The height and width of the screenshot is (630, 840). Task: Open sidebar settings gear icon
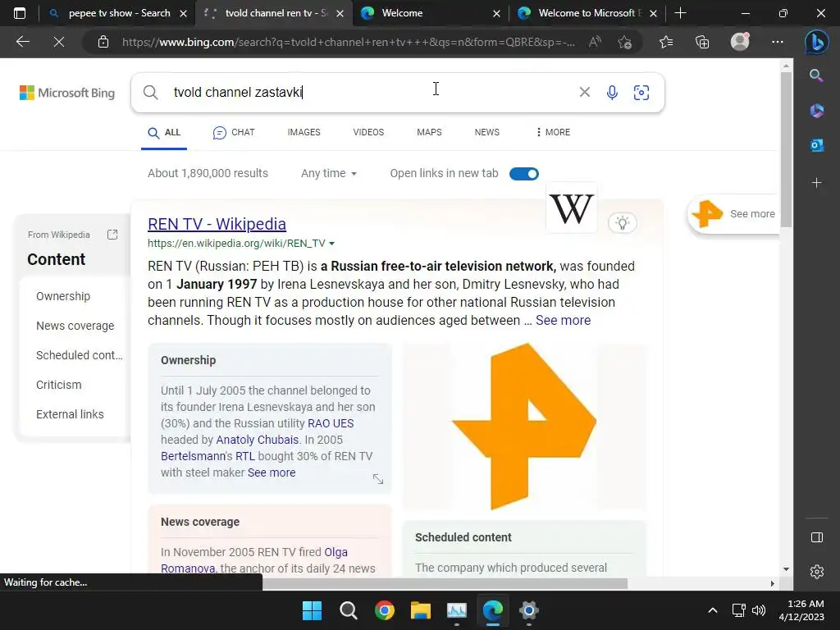[x=816, y=572]
